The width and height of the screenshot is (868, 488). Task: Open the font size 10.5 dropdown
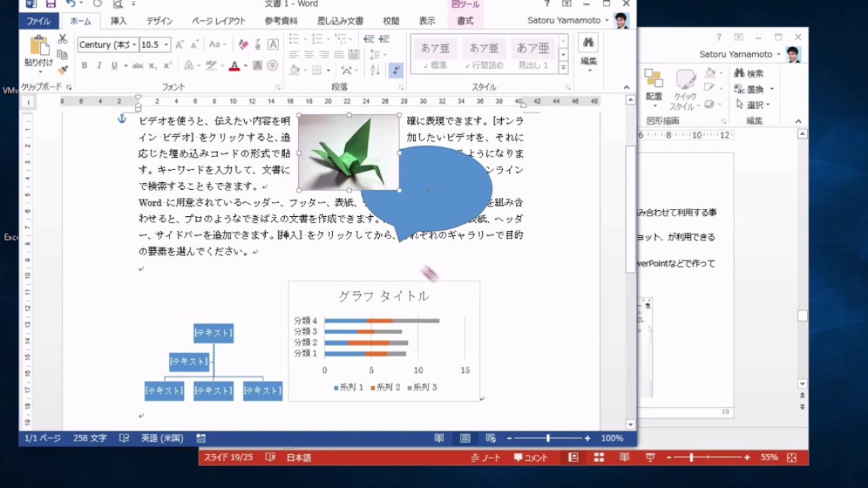click(167, 45)
